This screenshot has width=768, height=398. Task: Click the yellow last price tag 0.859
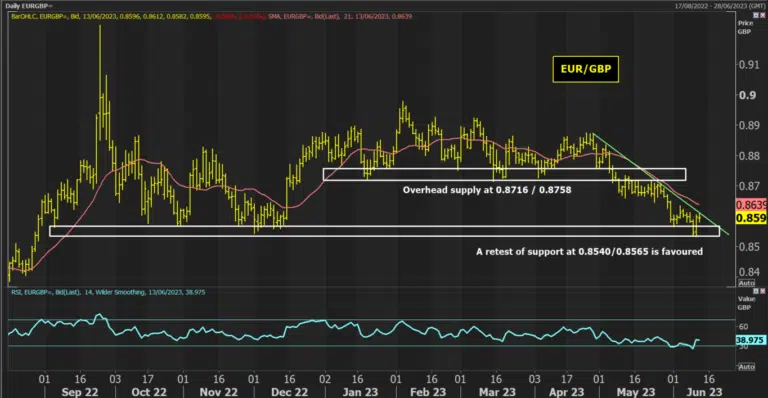(751, 218)
